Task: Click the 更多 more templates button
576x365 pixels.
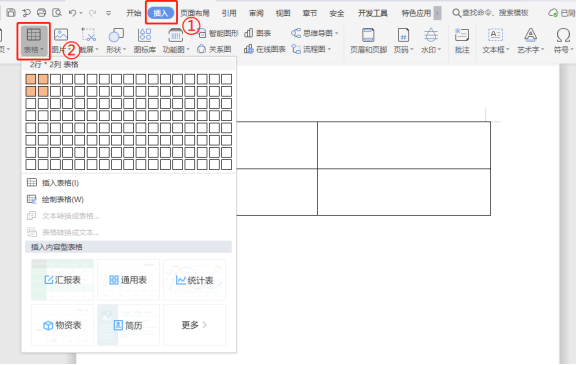Action: [x=194, y=325]
